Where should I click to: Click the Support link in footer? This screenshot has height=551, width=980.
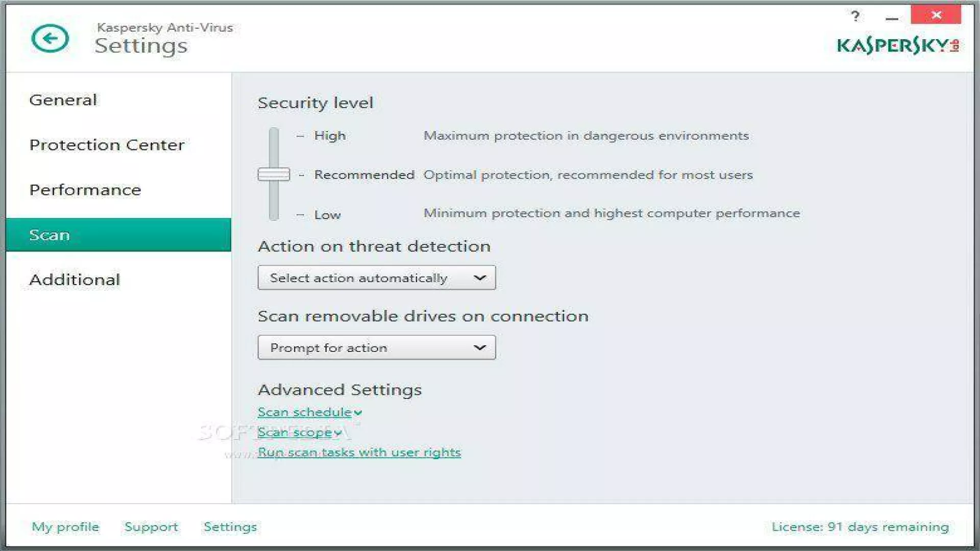(151, 527)
